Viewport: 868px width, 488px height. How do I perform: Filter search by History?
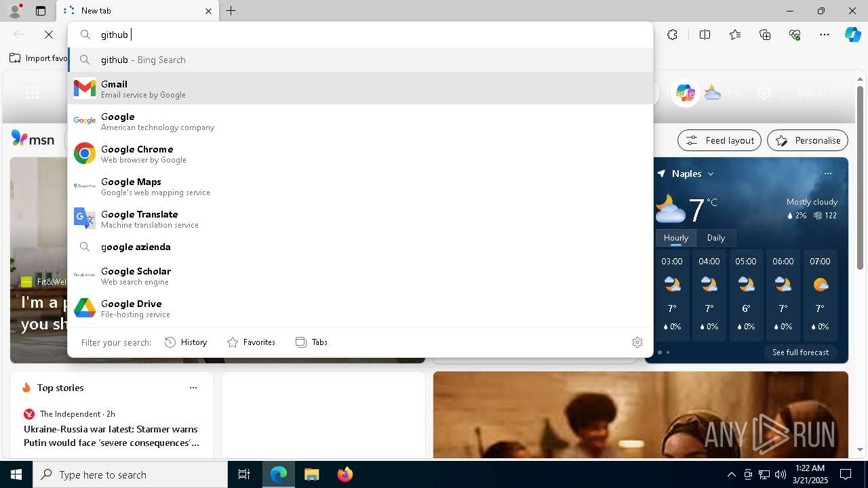(186, 342)
